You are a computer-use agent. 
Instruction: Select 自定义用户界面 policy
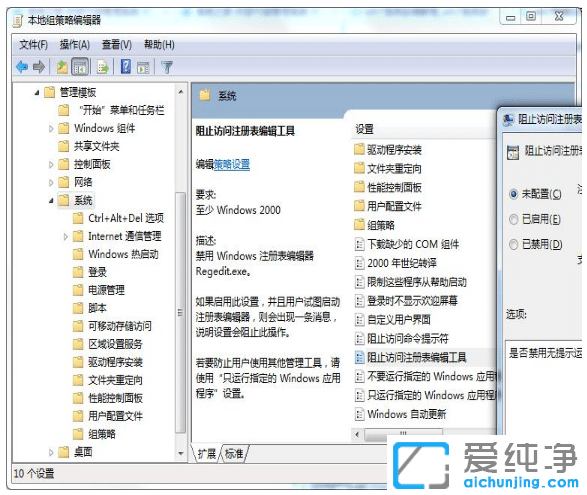click(399, 319)
